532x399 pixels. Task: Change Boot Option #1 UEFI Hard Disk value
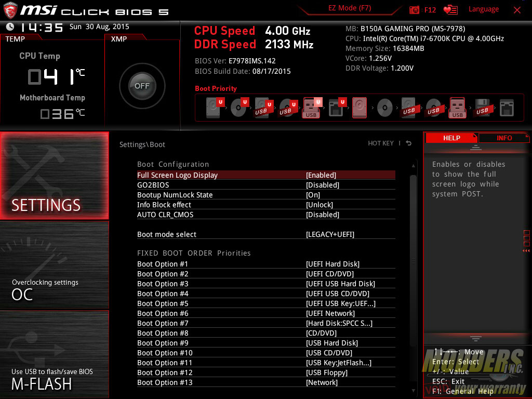(333, 264)
